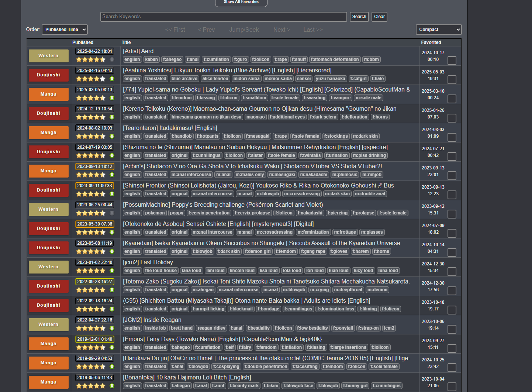Open the Jump/Seek page control

[x=244, y=30]
